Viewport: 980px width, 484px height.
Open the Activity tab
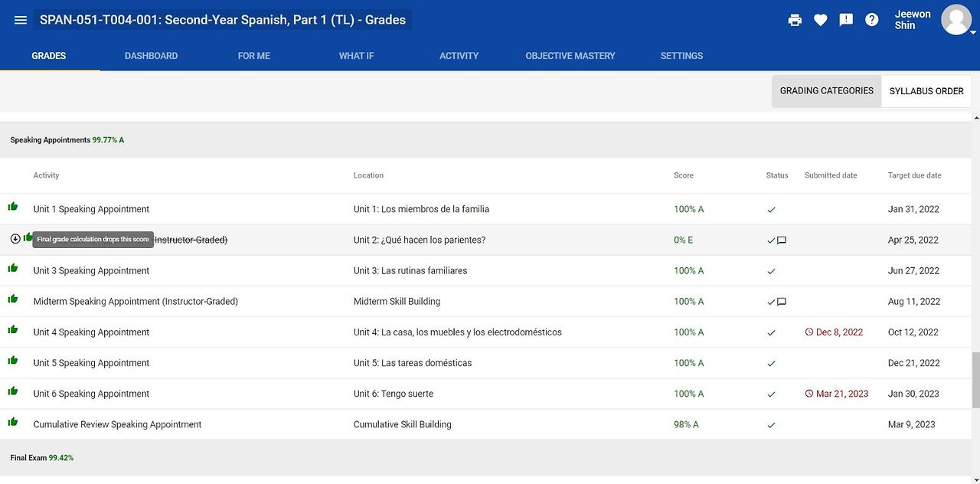(459, 56)
